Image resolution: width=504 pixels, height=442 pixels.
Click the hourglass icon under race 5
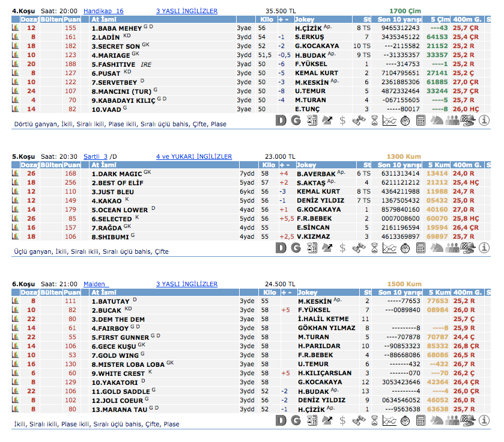coord(374,247)
